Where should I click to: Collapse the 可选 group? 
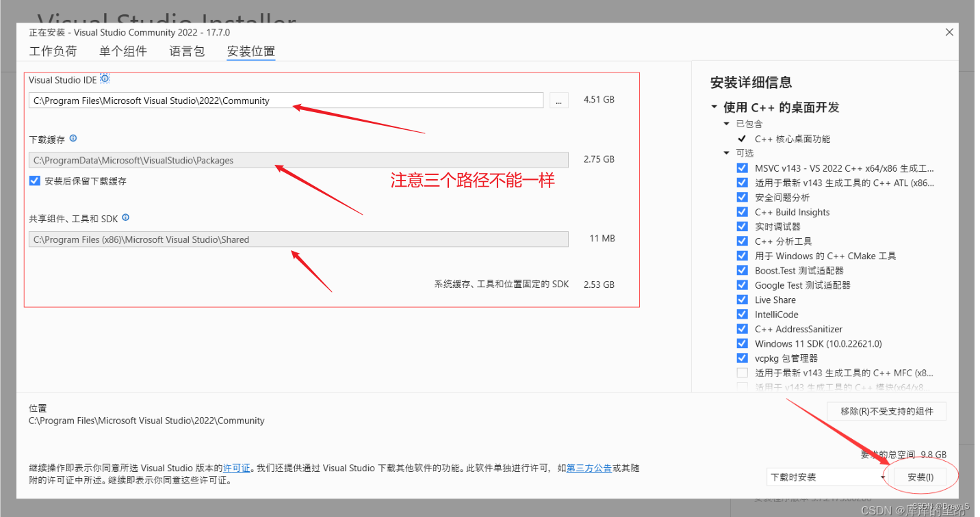(x=727, y=153)
